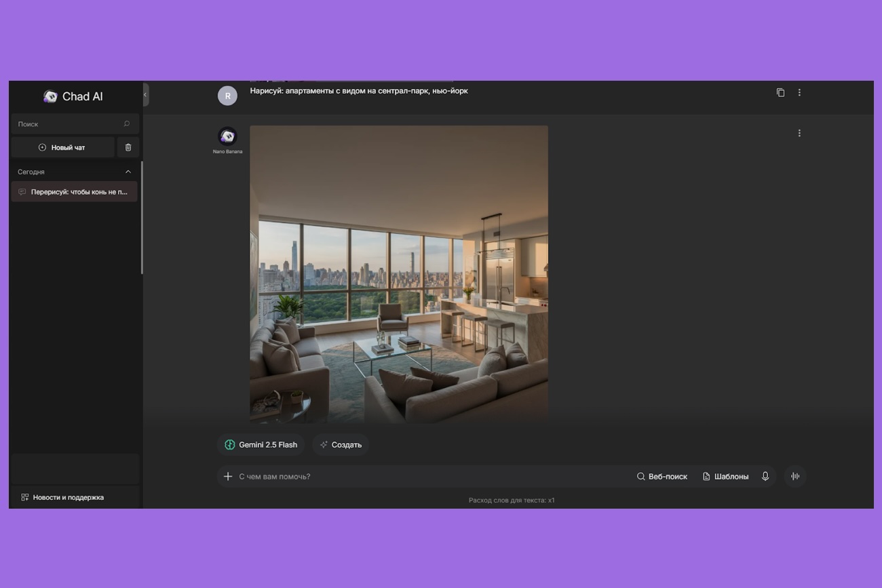Open three-dot menu beside user prompt
Viewport: 882px width, 588px height.
point(799,92)
